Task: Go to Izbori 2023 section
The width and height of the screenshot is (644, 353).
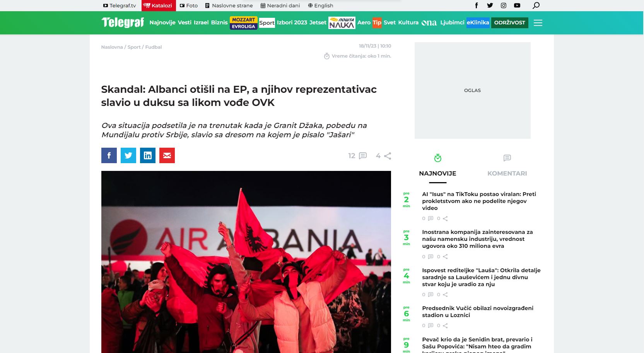Action: point(292,22)
